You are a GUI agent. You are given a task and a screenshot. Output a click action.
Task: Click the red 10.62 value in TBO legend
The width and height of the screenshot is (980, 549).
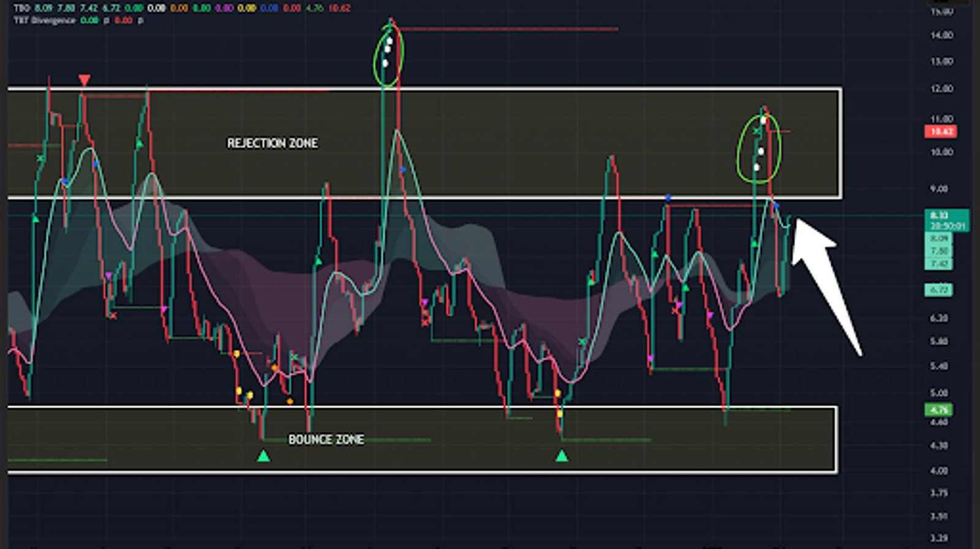pyautogui.click(x=339, y=8)
